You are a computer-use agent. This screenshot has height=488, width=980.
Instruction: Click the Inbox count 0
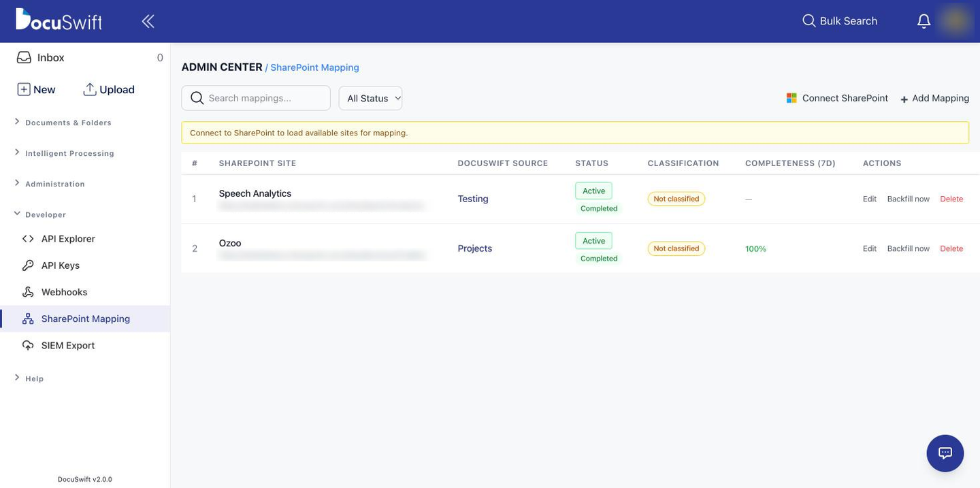[160, 58]
